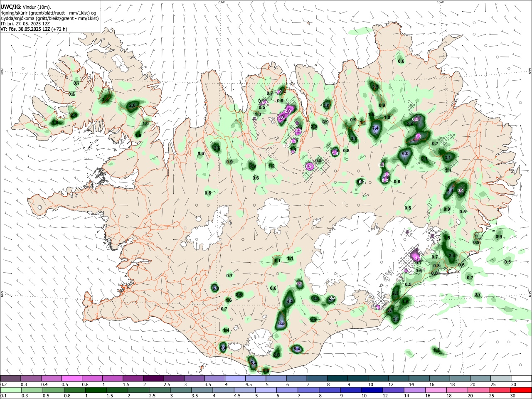Click the 5.1 precipitation value in the east
Image resolution: width=532 pixels, height=399 pixels.
(450, 191)
